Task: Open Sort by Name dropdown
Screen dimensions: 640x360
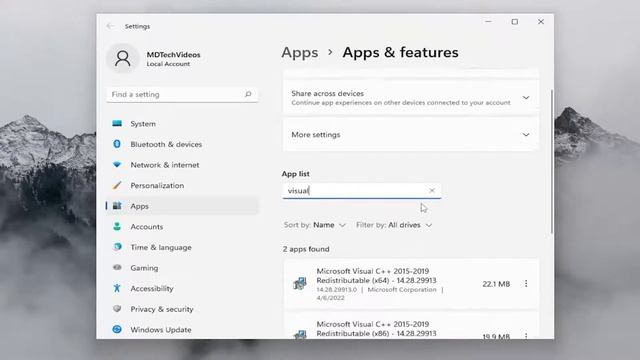Action: point(315,225)
